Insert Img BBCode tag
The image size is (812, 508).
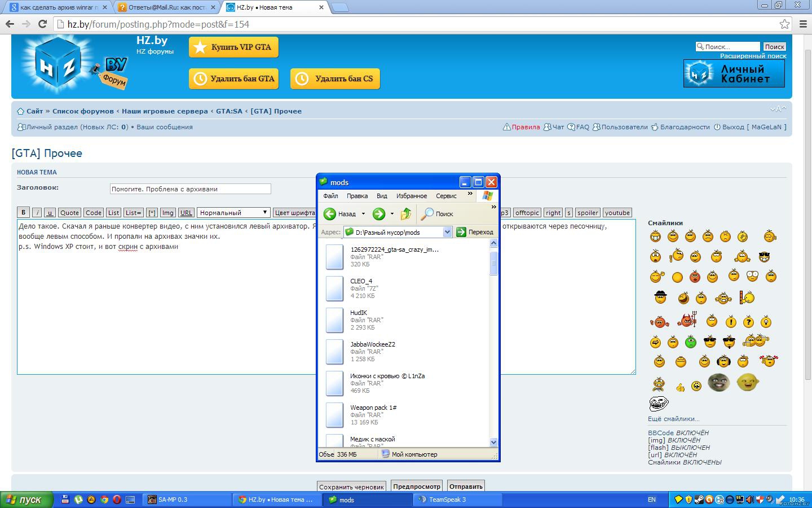pyautogui.click(x=168, y=213)
